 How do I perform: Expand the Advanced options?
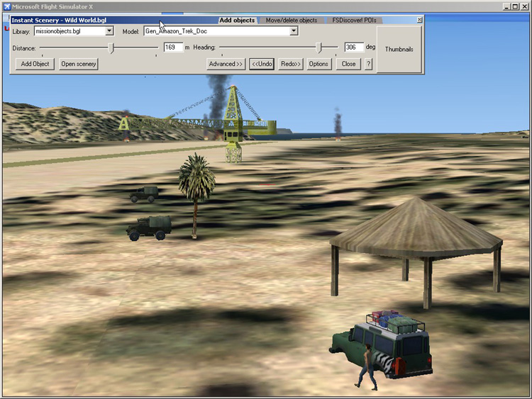(226, 64)
